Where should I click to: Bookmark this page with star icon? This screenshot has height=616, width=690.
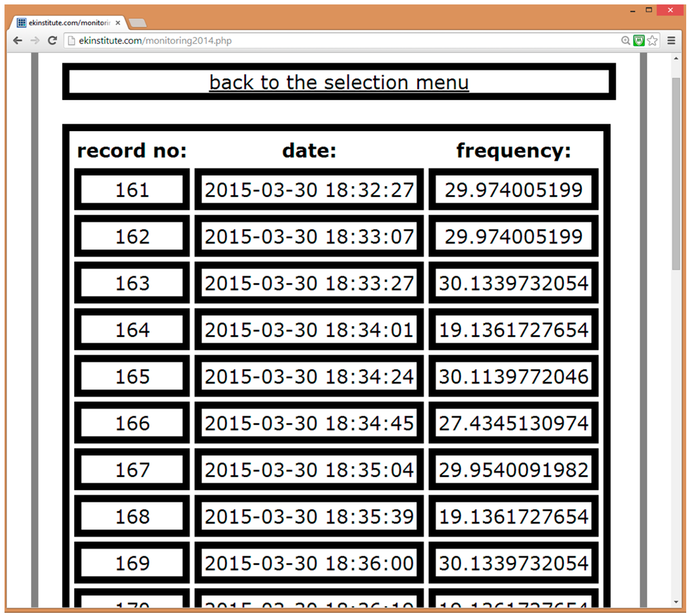click(x=652, y=41)
